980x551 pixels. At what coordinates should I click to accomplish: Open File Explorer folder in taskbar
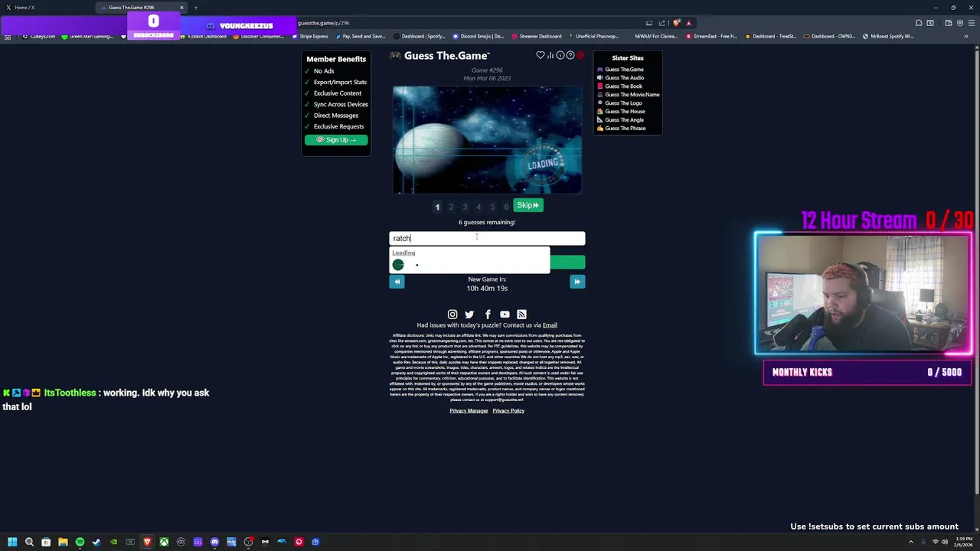pyautogui.click(x=63, y=542)
